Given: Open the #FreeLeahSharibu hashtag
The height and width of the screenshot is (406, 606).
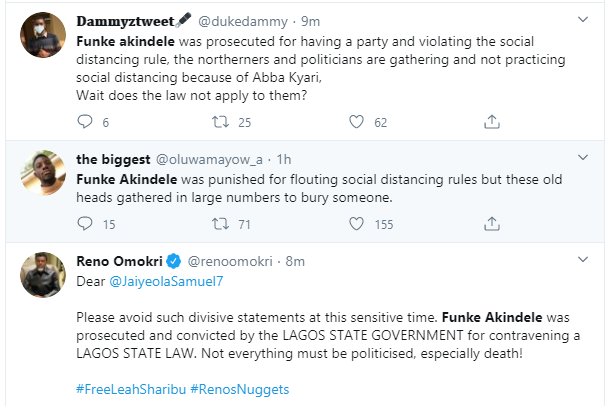Looking at the screenshot, I should [130, 387].
